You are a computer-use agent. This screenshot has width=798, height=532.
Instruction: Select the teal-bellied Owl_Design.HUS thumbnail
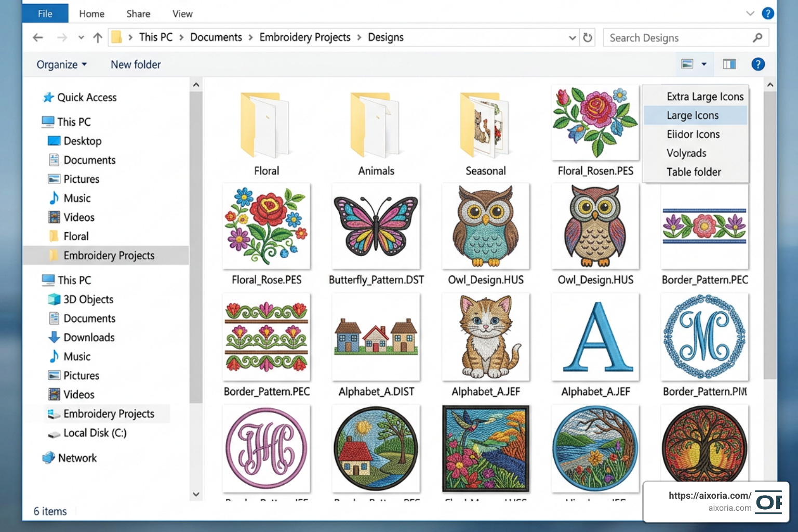coord(486,226)
